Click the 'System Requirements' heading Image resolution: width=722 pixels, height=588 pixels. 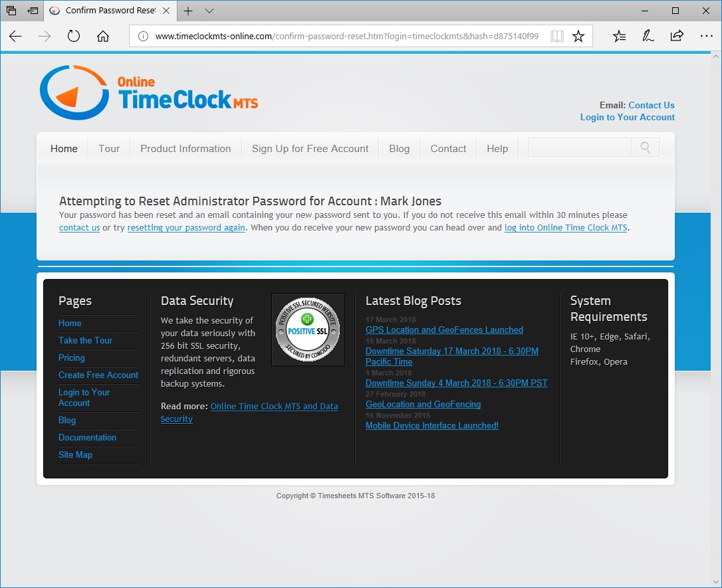pyautogui.click(x=608, y=309)
